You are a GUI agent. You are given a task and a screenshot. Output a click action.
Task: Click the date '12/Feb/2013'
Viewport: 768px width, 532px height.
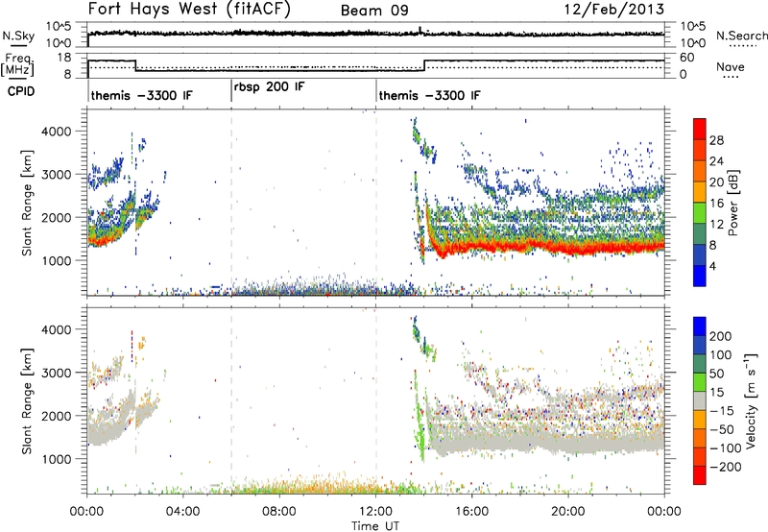(x=614, y=10)
